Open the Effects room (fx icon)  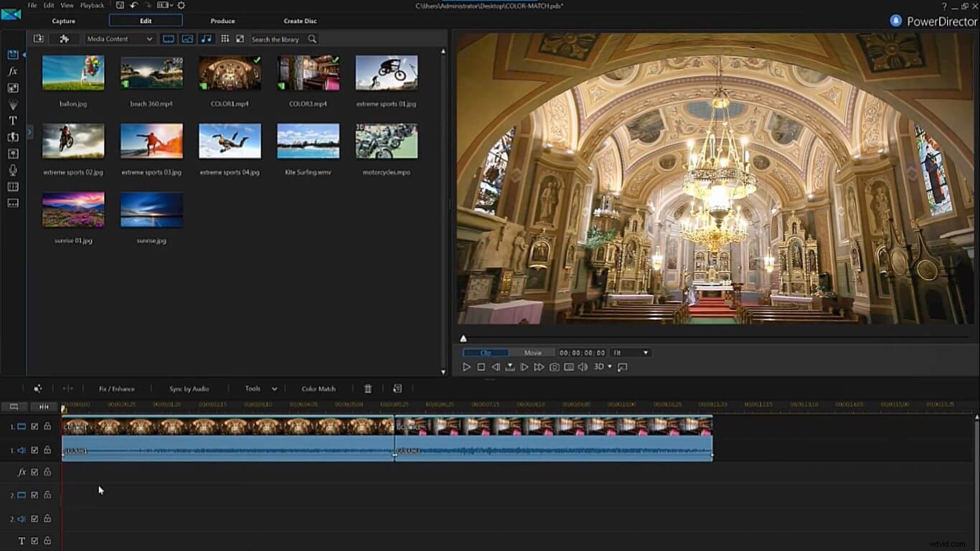12,72
